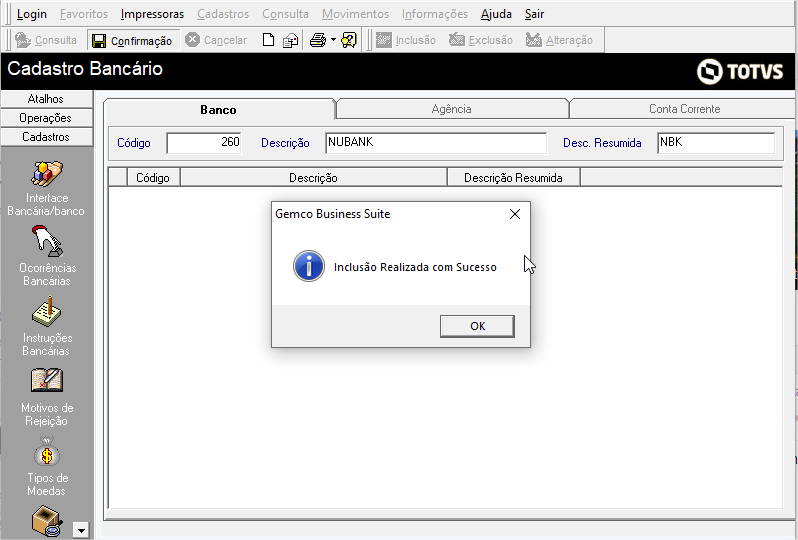Image resolution: width=798 pixels, height=540 pixels.
Task: Click the Descrição Resumida column header
Action: pyautogui.click(x=514, y=178)
